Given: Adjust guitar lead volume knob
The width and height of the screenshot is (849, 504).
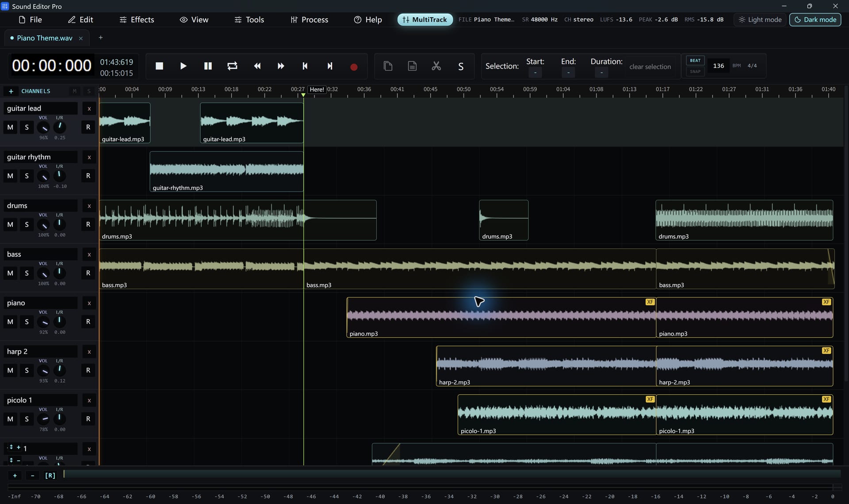Looking at the screenshot, I should (x=43, y=128).
